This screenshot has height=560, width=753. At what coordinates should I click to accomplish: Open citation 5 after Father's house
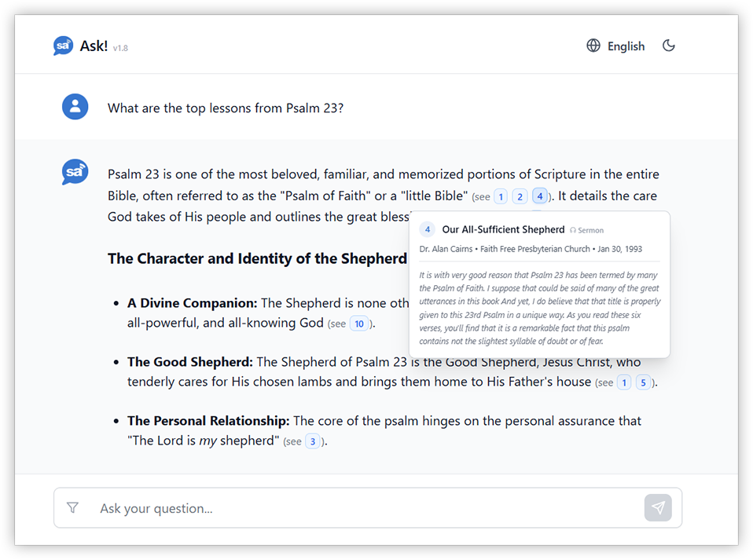click(x=643, y=382)
